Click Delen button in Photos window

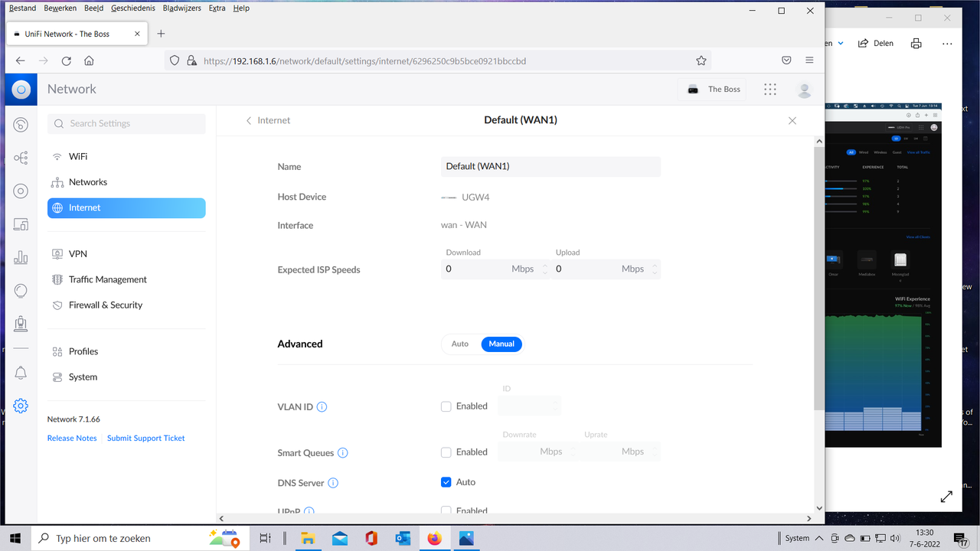tap(875, 44)
